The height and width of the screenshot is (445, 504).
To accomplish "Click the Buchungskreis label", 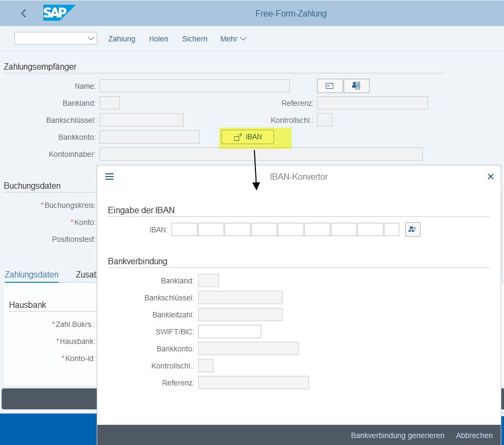I will coord(69,205).
